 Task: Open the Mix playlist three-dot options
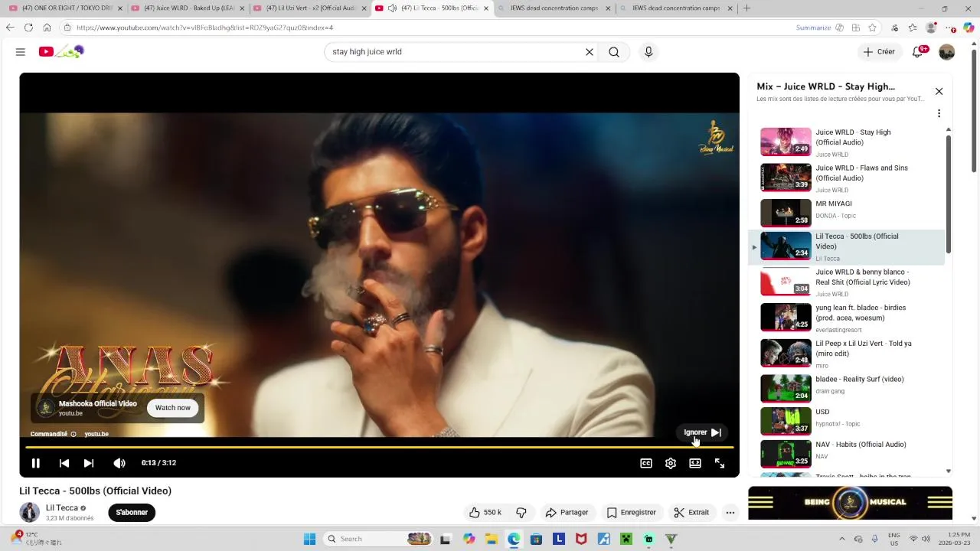(x=939, y=113)
